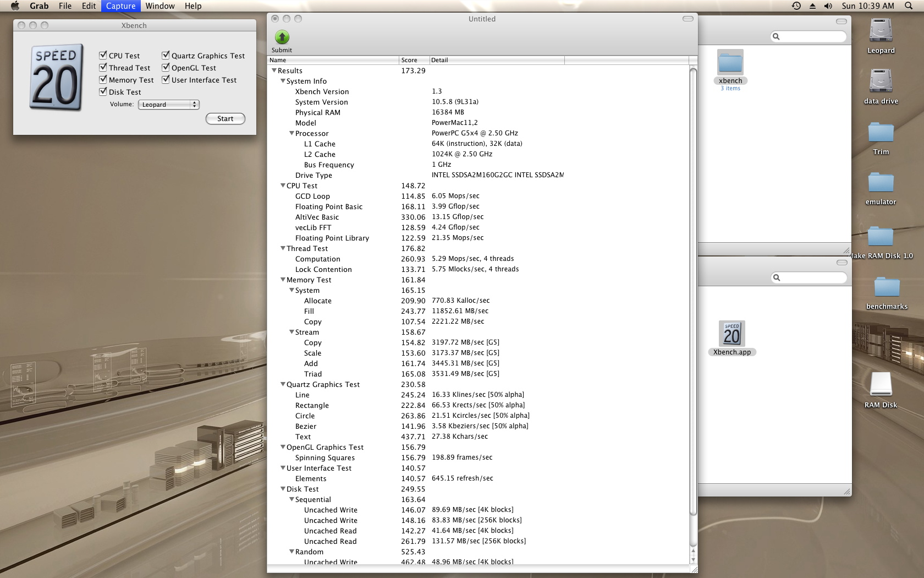The height and width of the screenshot is (578, 924).
Task: Open the Volume dropdown showing Leopard
Action: pyautogui.click(x=168, y=105)
